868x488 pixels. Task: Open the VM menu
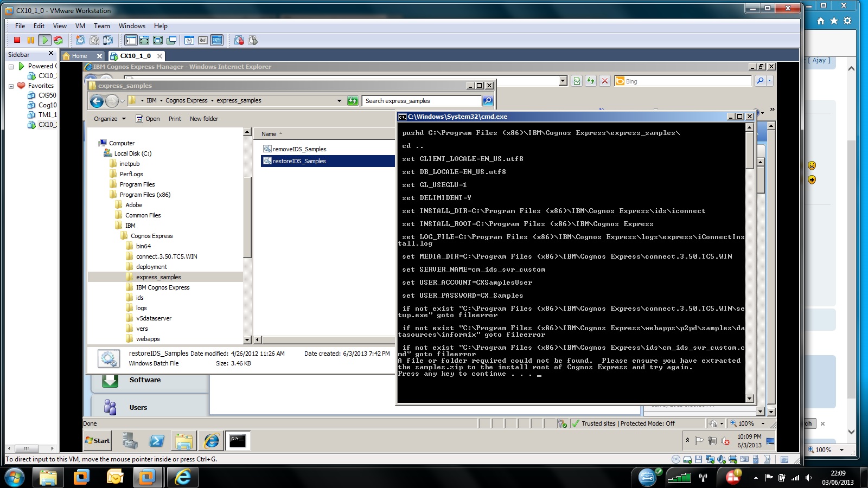point(80,25)
